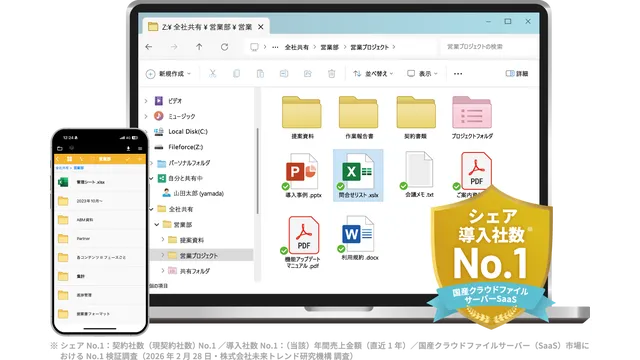Collapse the 自分と共有中 tree node
Image resolution: width=640 pixels, height=360 pixels.
pyautogui.click(x=151, y=178)
